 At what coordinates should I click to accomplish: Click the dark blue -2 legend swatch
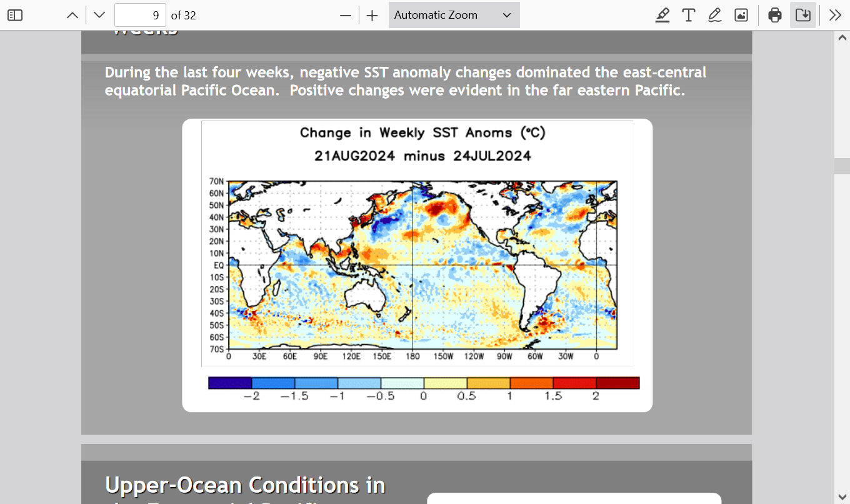230,383
